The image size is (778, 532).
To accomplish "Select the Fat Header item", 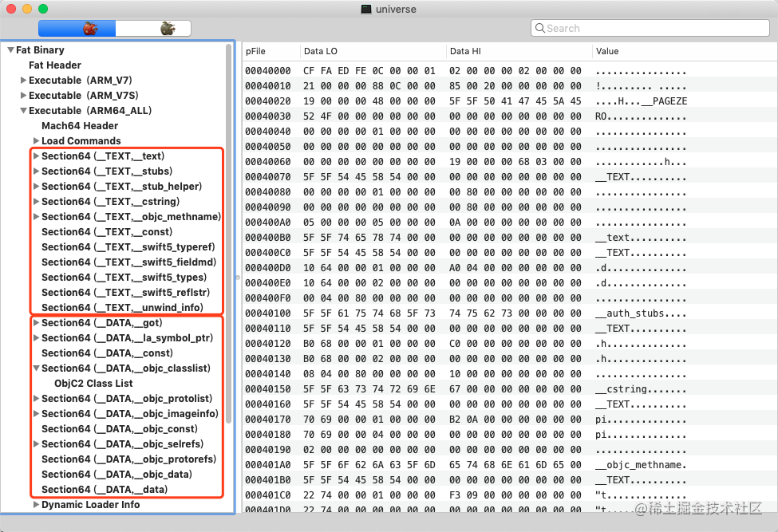I will point(54,65).
